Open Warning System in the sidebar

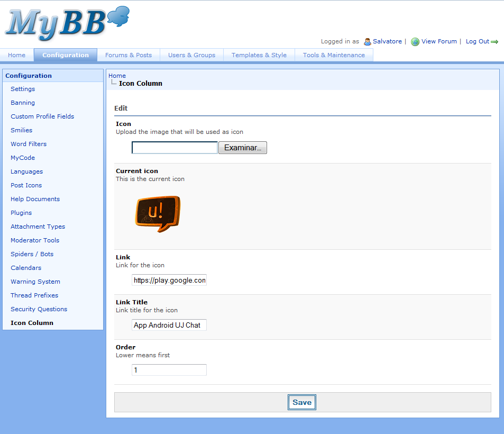(x=35, y=282)
